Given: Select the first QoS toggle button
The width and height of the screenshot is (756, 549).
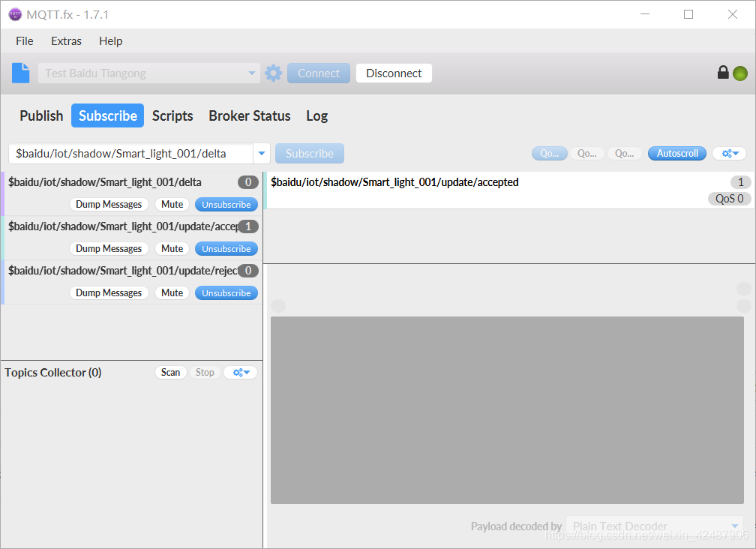Looking at the screenshot, I should point(549,153).
